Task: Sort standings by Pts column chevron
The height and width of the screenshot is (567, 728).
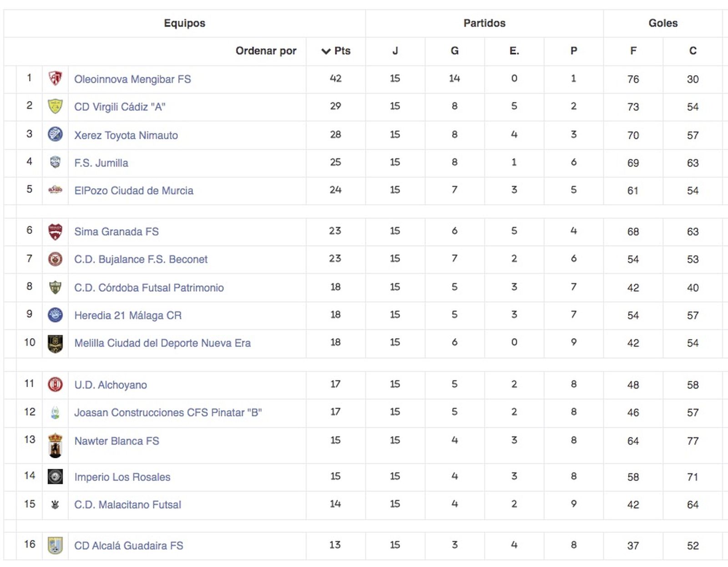Action: point(326,51)
